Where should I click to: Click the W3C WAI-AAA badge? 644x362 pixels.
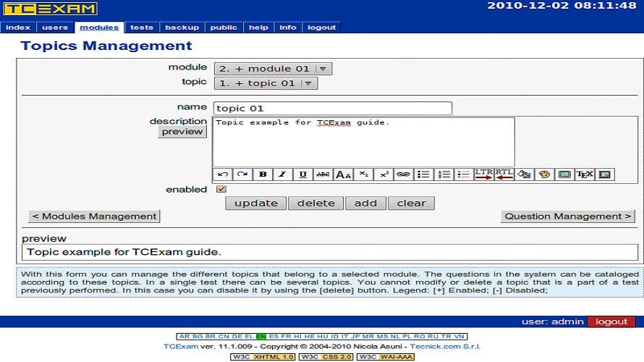pos(385,357)
